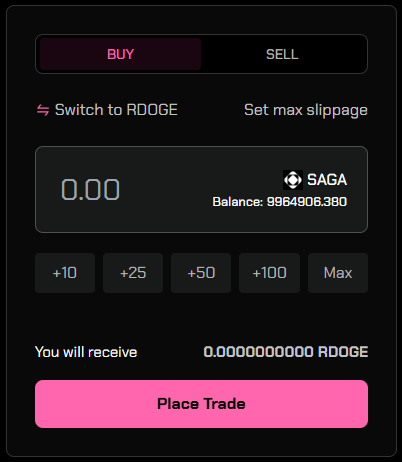Image resolution: width=402 pixels, height=462 pixels.
Task: Click the pink swap arrows icon
Action: pos(43,110)
